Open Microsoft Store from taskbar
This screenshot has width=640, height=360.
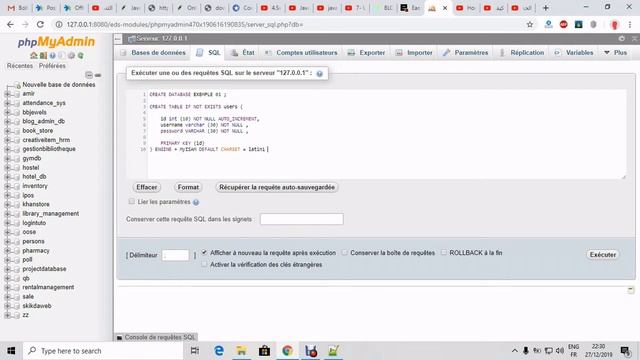pos(264,351)
